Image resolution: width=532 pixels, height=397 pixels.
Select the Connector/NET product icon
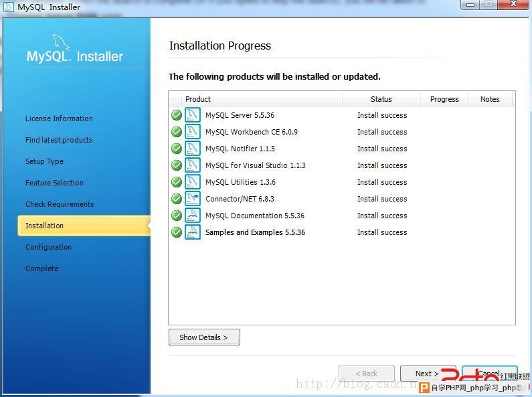[x=193, y=198]
